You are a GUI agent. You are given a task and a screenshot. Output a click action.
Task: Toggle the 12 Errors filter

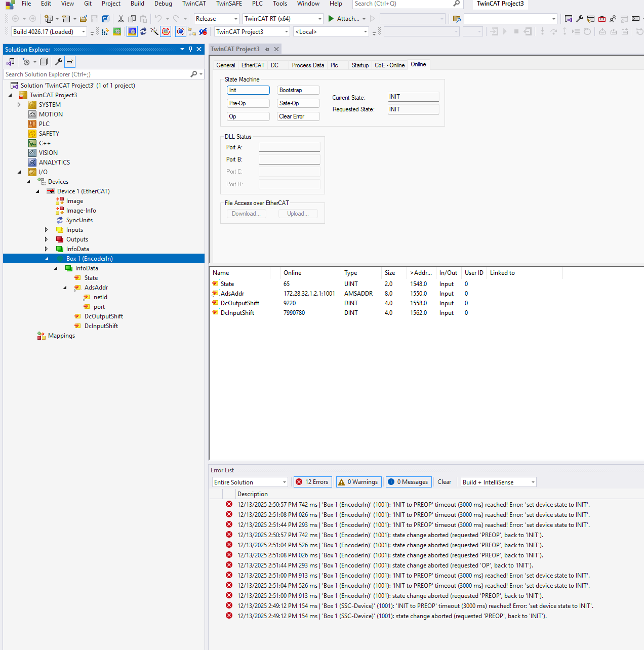click(312, 482)
